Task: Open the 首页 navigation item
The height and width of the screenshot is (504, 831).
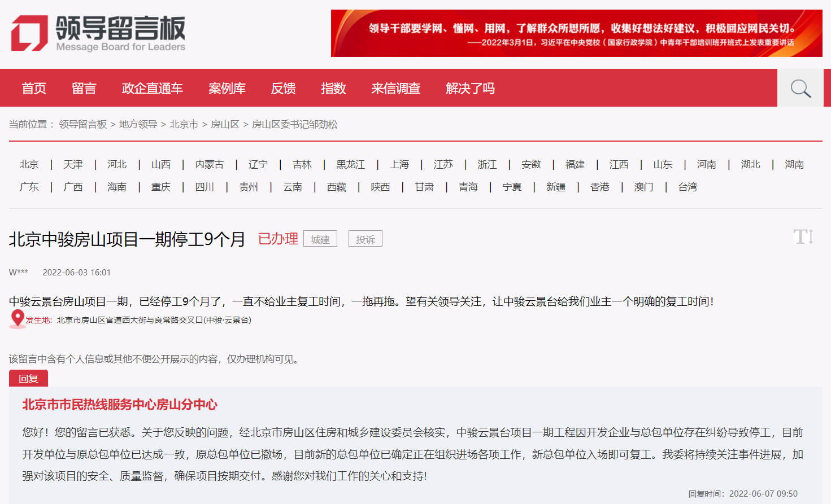Action: (x=33, y=87)
